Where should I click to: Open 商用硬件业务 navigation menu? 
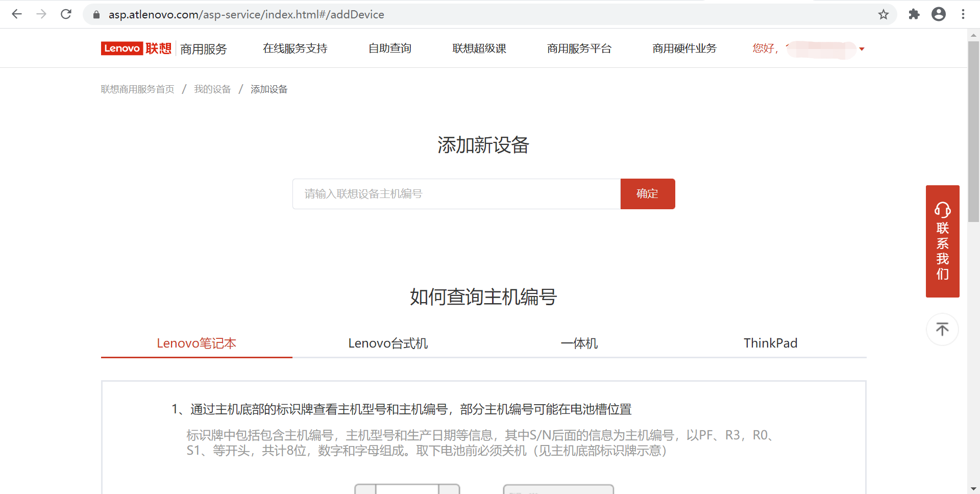point(684,48)
